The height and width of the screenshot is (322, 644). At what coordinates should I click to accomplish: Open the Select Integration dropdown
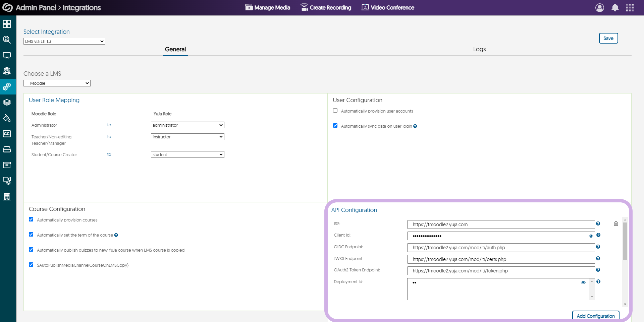[x=64, y=41]
